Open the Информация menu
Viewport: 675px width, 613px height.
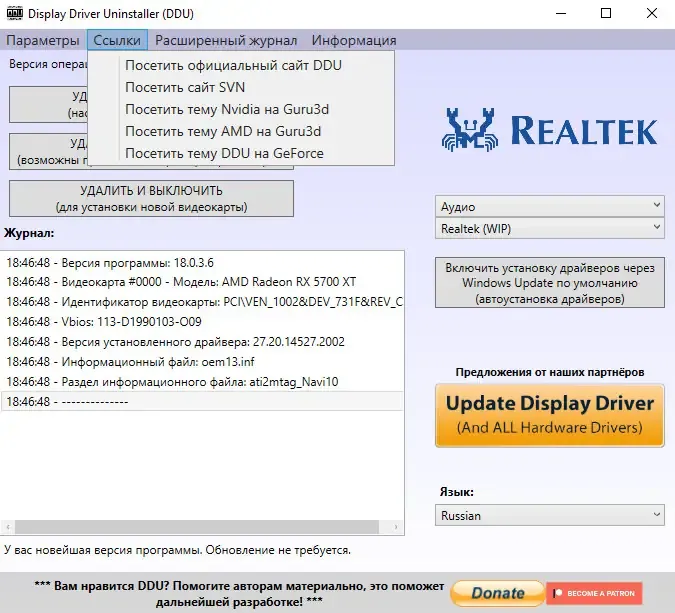point(354,40)
